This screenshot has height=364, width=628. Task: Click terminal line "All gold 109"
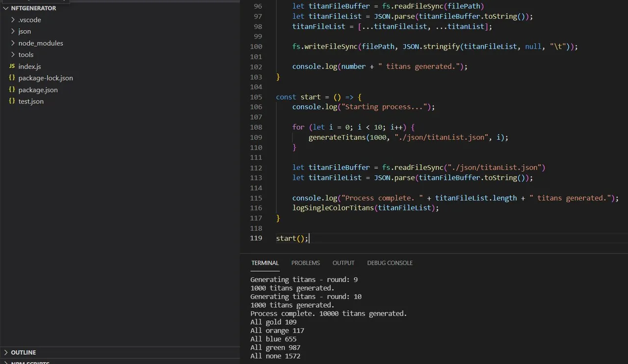pos(273,322)
